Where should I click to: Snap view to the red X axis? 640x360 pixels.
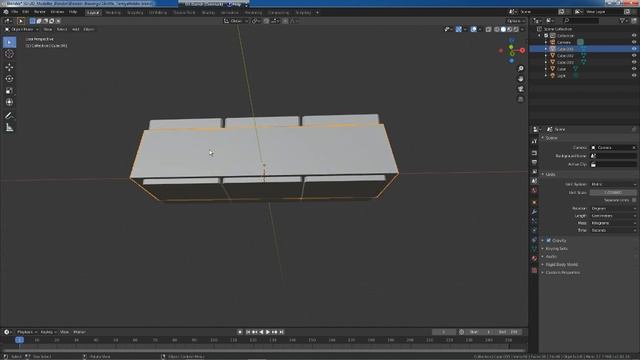tap(522, 50)
